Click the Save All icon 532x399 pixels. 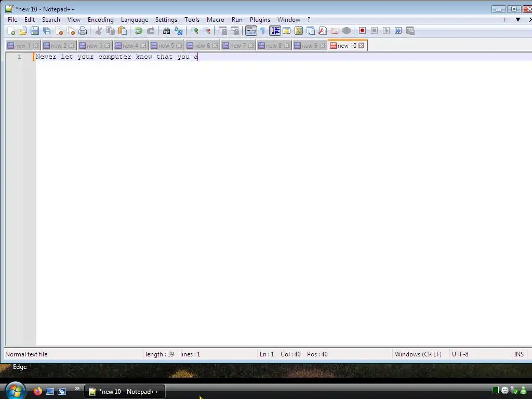pyautogui.click(x=47, y=31)
